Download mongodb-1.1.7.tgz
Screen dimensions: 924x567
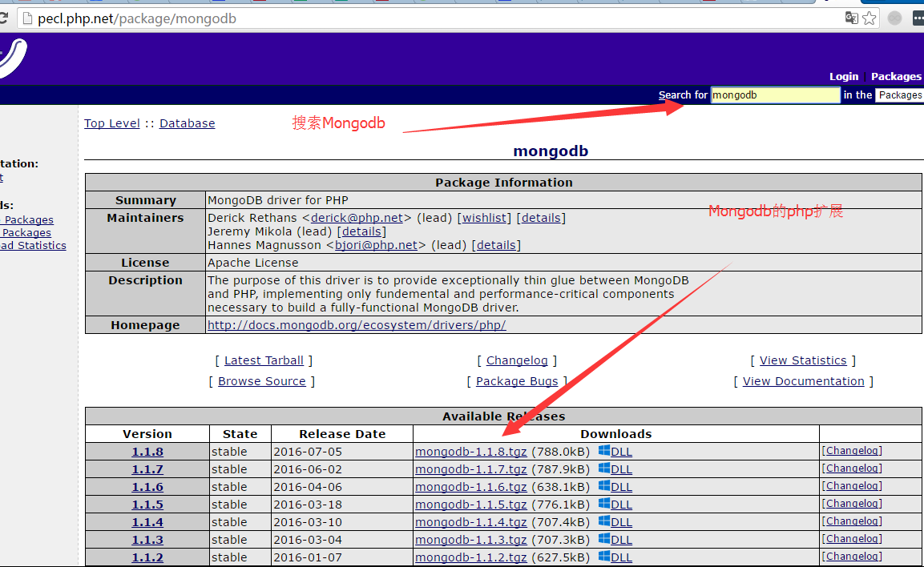[471, 469]
